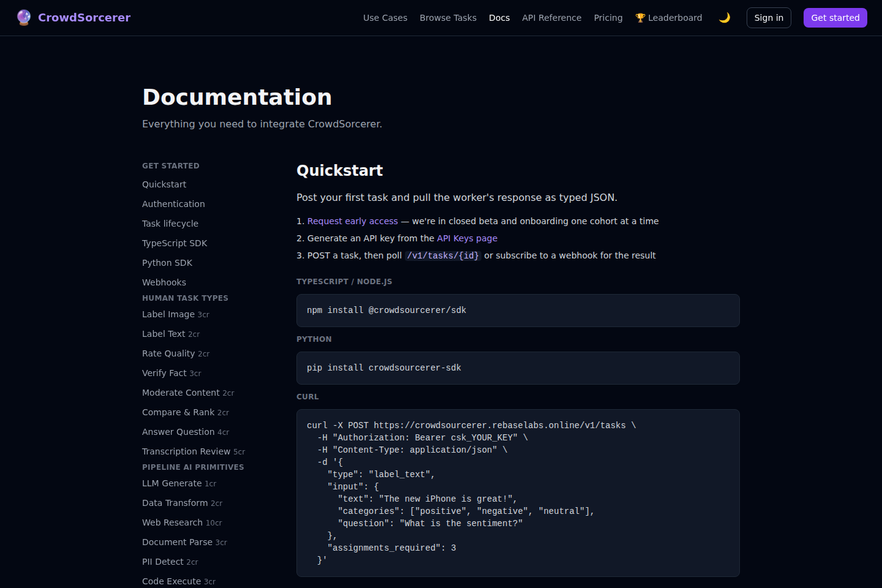Click the pip install crowdsourcerer-sdk code block
This screenshot has width=882, height=588.
tap(518, 368)
